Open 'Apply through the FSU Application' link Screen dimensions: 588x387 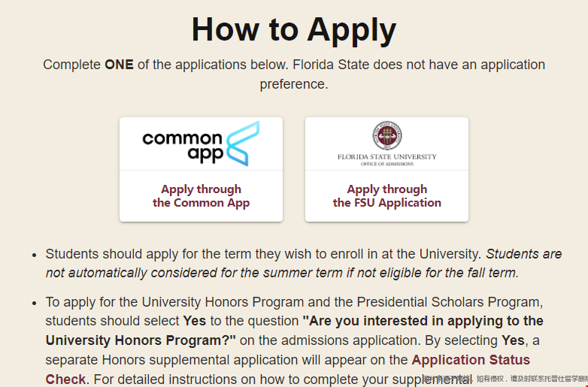pos(387,196)
